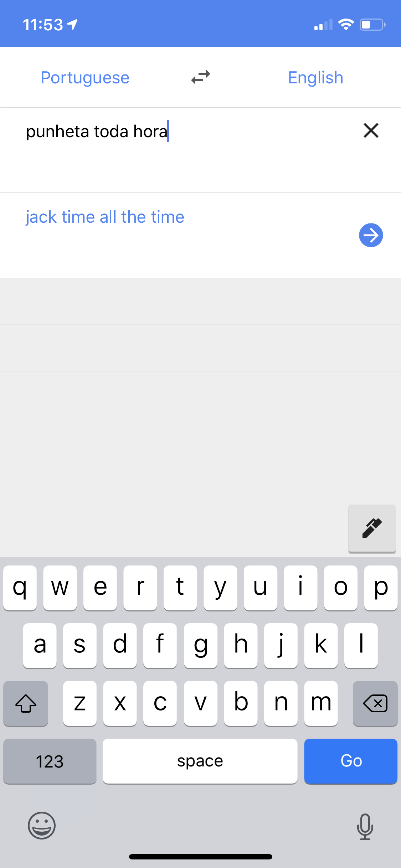
Task: Tap the letter q key
Action: pos(20,588)
